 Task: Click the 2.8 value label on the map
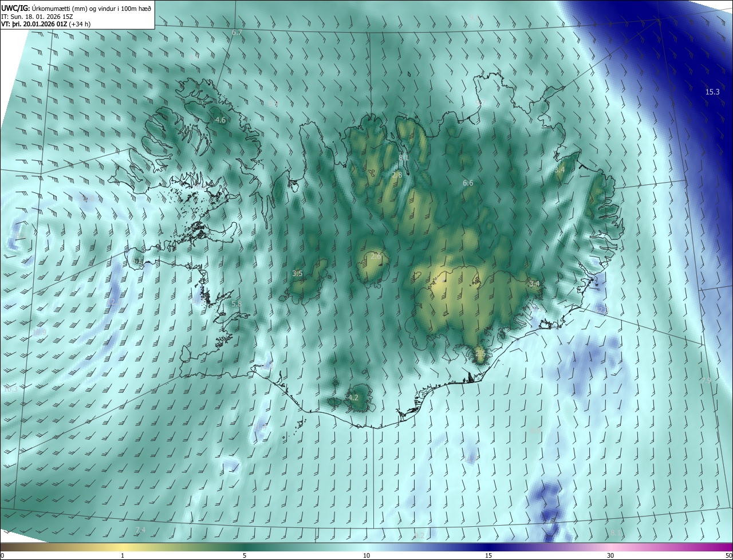[397, 175]
